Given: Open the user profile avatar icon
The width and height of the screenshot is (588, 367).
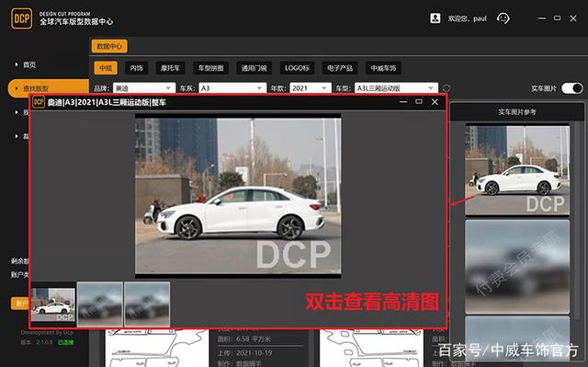Looking at the screenshot, I should (435, 18).
